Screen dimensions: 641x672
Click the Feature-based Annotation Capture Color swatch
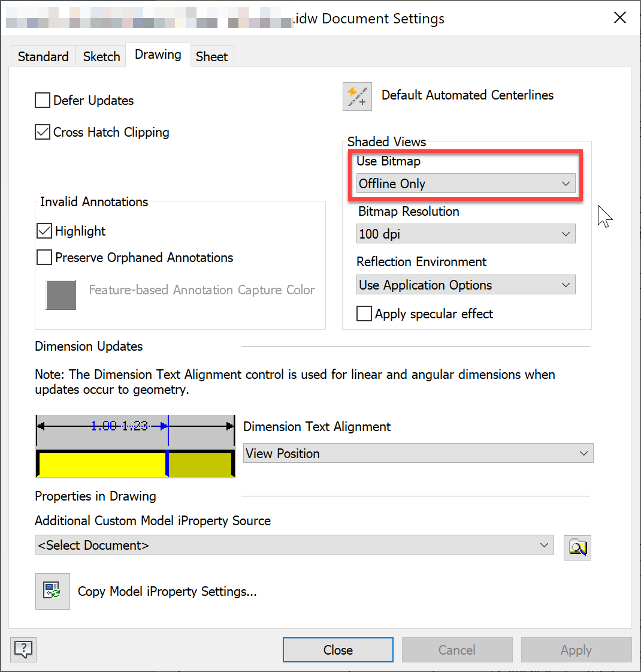click(x=61, y=295)
